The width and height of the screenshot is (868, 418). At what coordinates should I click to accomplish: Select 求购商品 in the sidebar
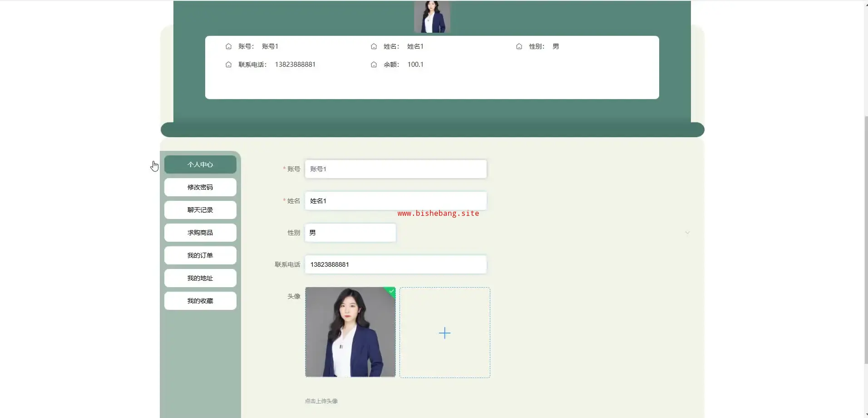point(200,233)
